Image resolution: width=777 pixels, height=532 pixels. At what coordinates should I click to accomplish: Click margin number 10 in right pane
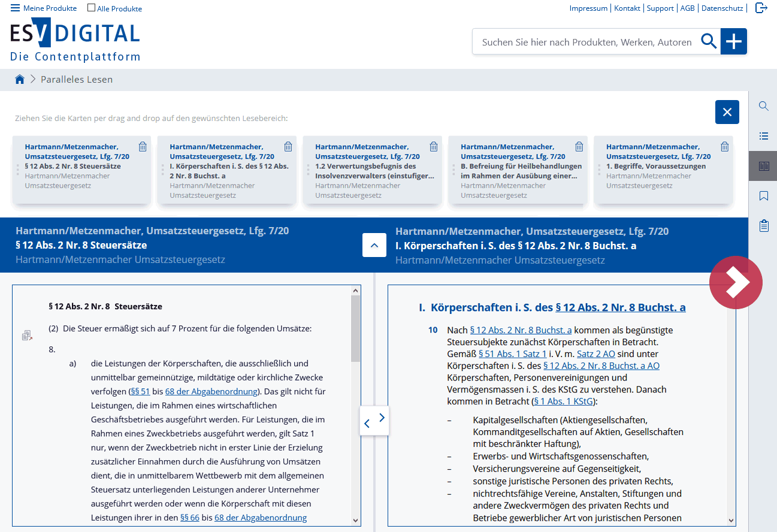[433, 330]
